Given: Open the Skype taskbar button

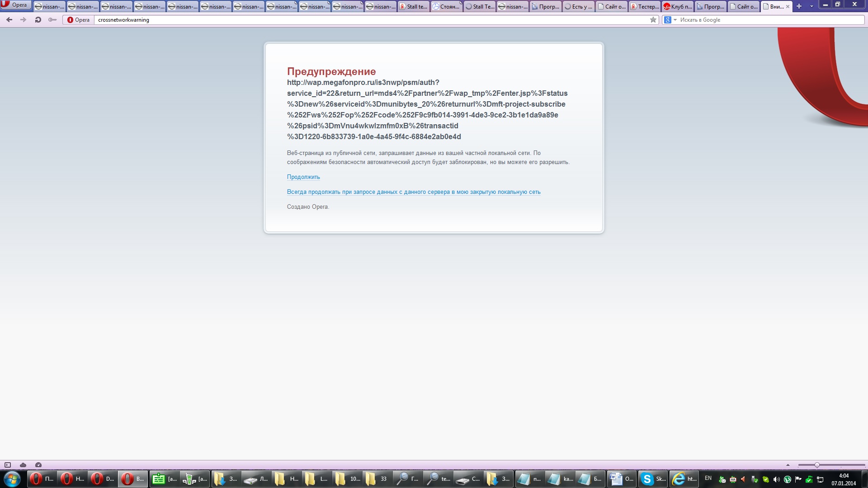Looking at the screenshot, I should point(653,479).
